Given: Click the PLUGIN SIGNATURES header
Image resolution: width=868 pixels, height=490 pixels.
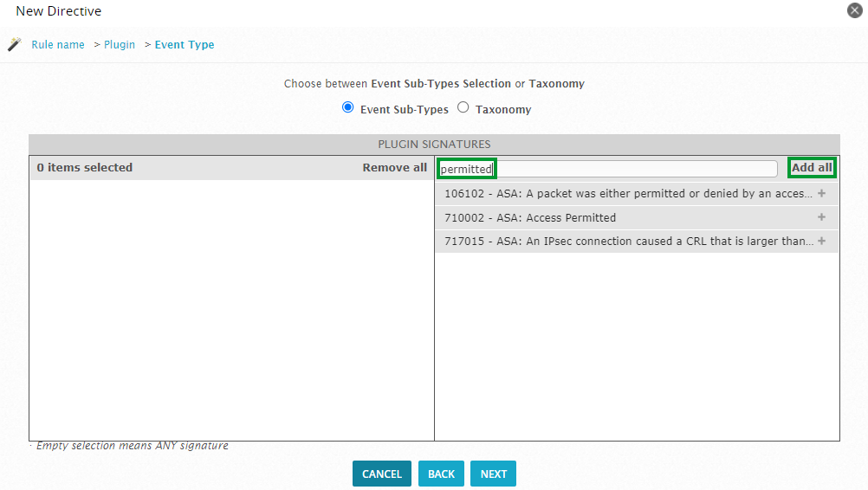Looking at the screenshot, I should pyautogui.click(x=434, y=145).
